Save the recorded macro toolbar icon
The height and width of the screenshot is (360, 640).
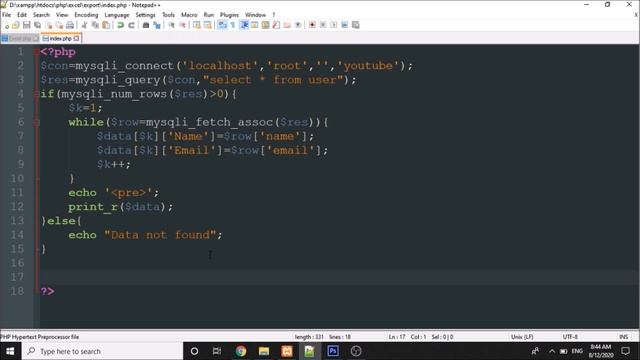pos(356,25)
